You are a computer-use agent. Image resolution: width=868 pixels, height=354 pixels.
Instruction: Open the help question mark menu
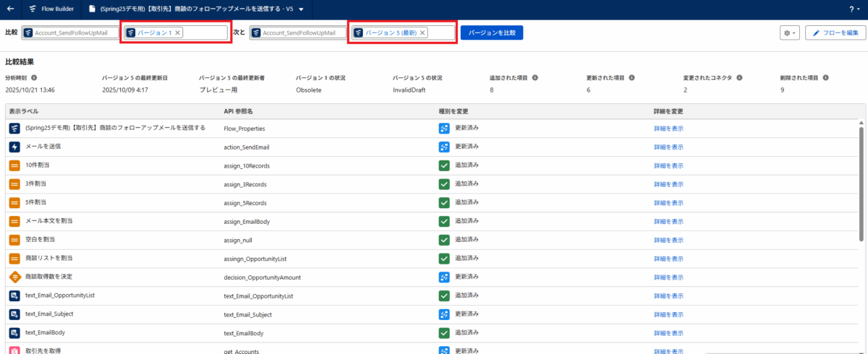click(853, 9)
